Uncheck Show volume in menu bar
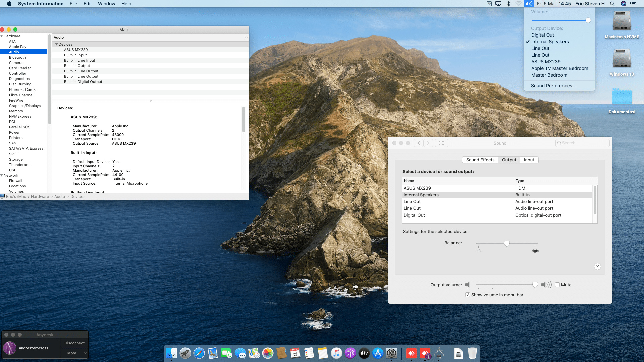The width and height of the screenshot is (644, 362). point(468,295)
